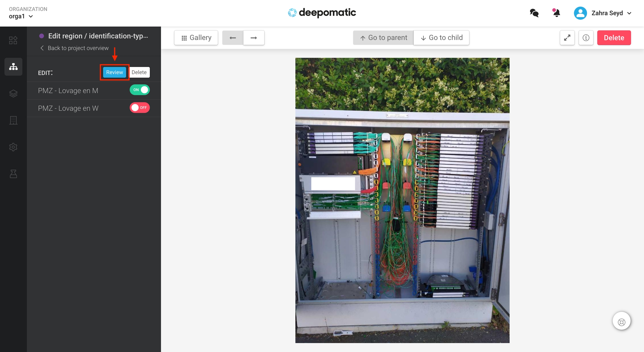Open the lab flask sidebar icon
Screen dimensions: 644x352
coord(13,174)
